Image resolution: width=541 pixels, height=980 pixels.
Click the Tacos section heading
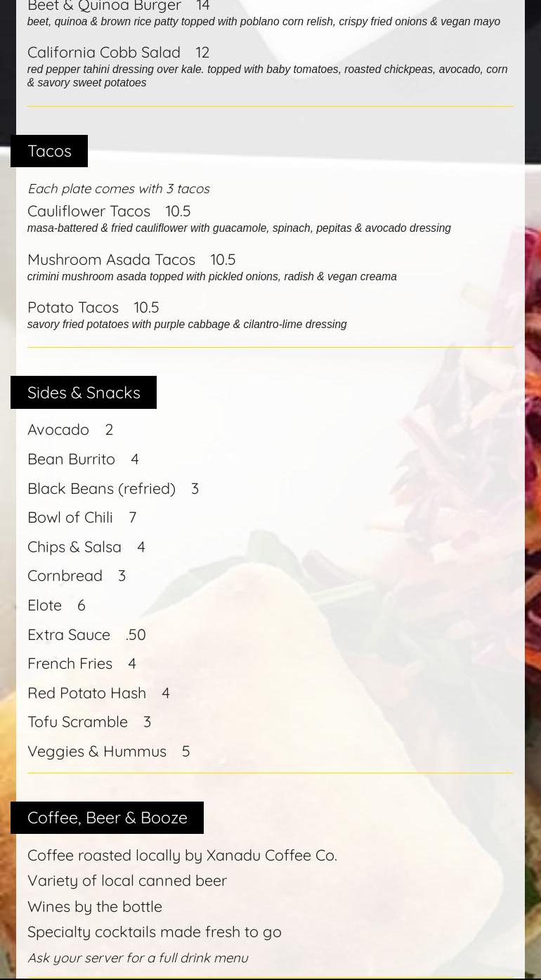(49, 151)
